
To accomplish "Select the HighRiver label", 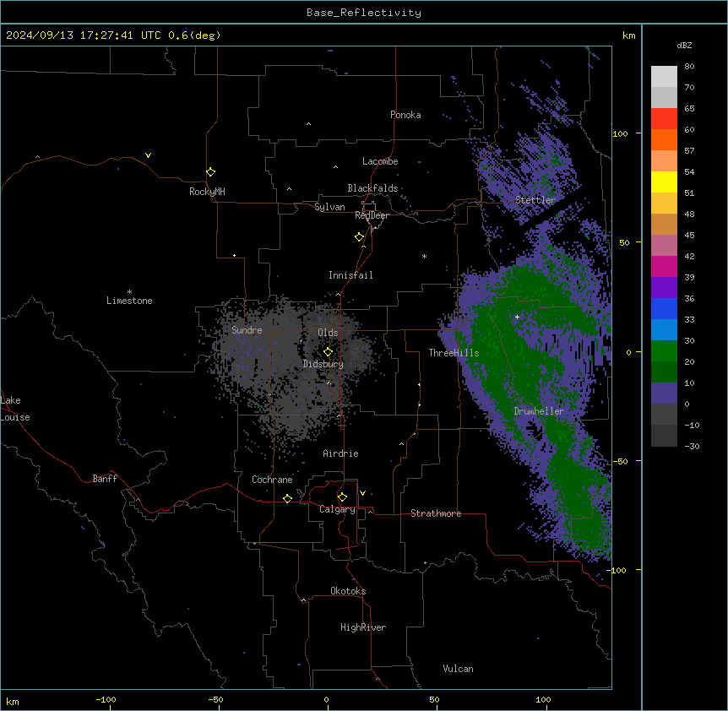I will point(363,627).
